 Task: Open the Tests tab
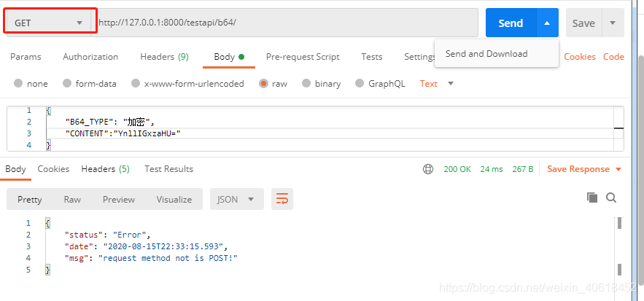tap(372, 57)
